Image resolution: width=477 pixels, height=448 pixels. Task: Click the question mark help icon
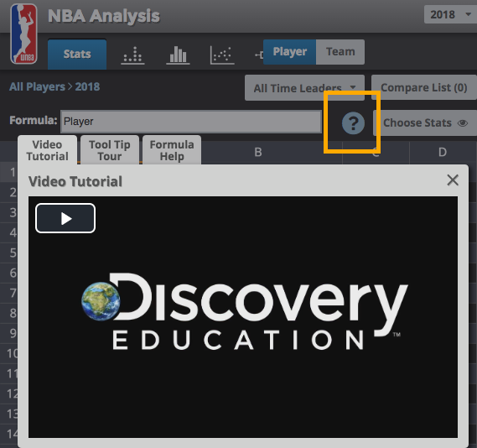tap(353, 123)
